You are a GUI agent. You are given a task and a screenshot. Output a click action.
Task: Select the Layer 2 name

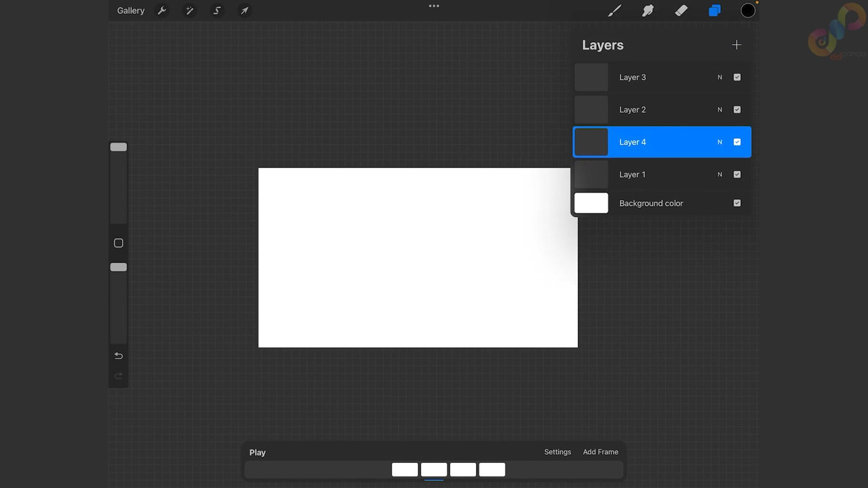(633, 110)
